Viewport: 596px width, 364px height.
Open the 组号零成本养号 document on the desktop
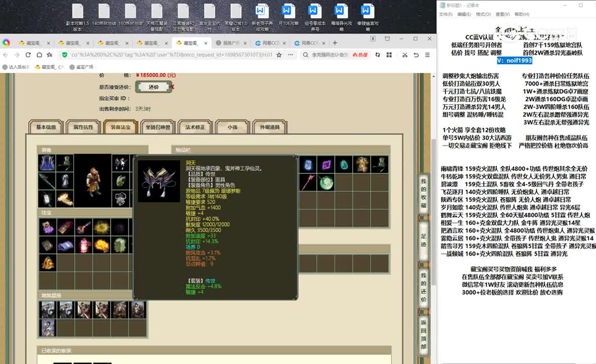click(315, 17)
